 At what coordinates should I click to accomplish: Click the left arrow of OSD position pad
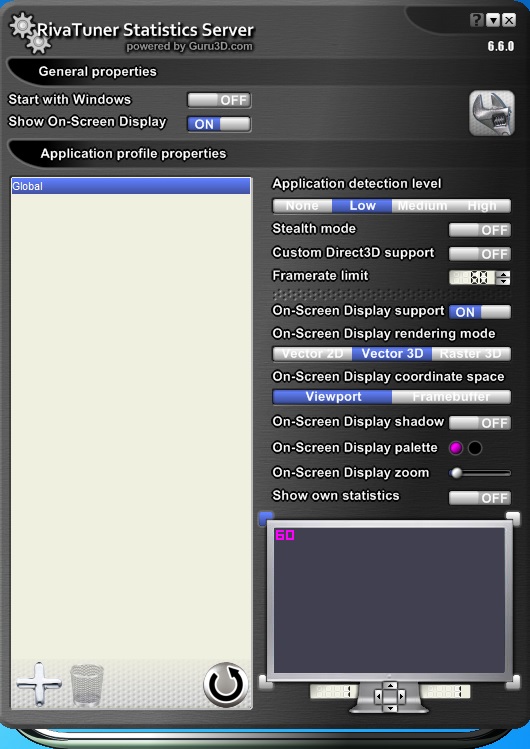(378, 696)
